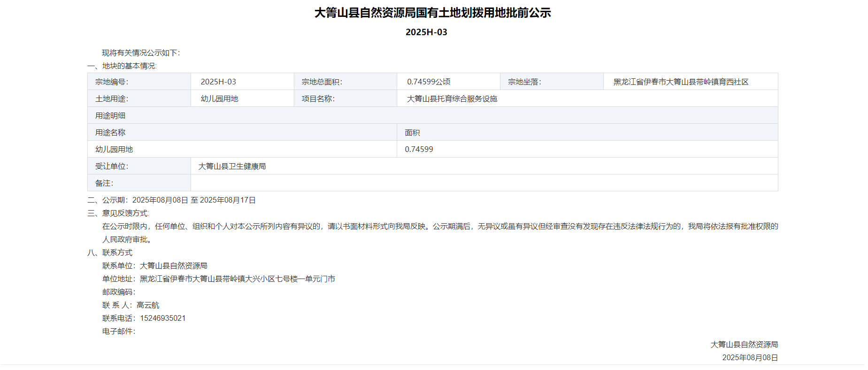This screenshot has height=370, width=868.
Task: Click the heading 八、联系方式
Action: click(110, 253)
